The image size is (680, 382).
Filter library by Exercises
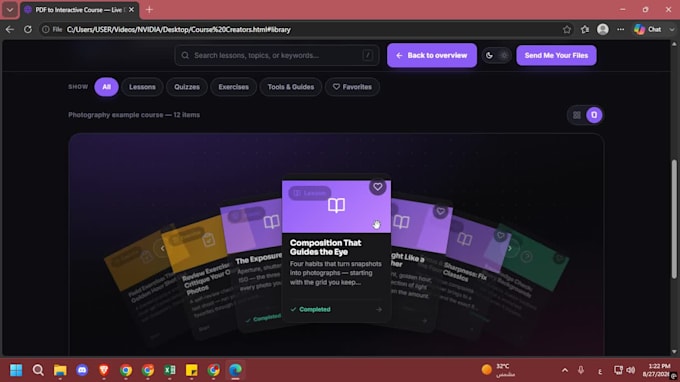pos(233,87)
